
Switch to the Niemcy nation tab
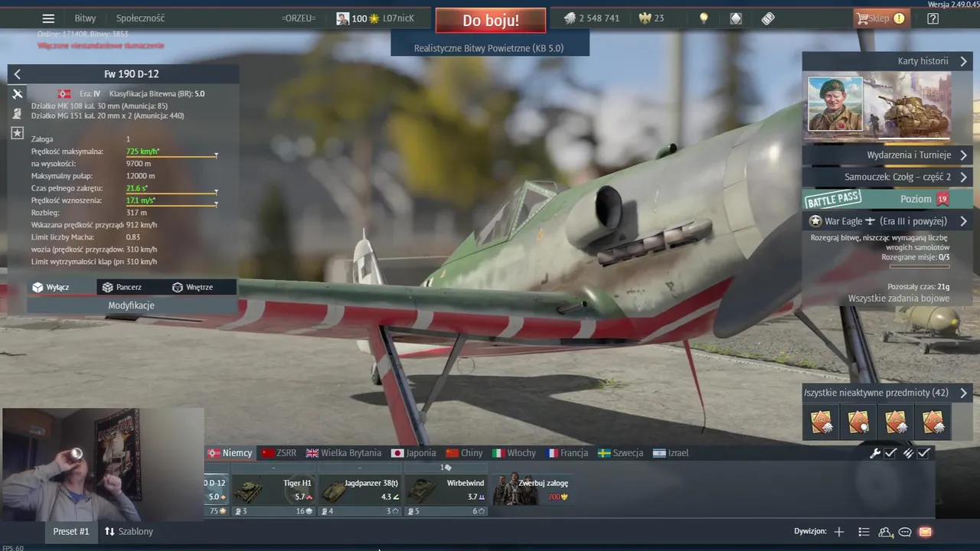click(x=230, y=453)
